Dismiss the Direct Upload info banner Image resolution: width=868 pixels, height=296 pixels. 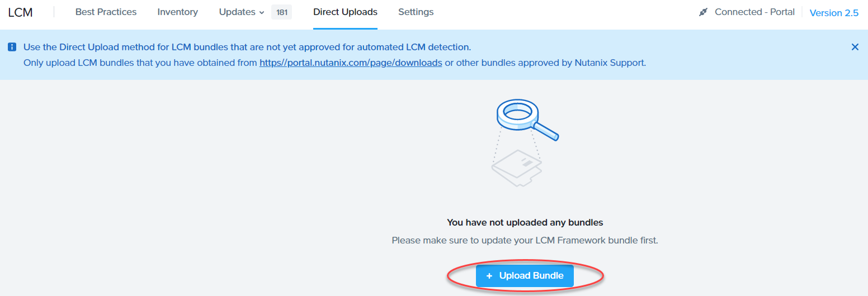[x=855, y=47]
